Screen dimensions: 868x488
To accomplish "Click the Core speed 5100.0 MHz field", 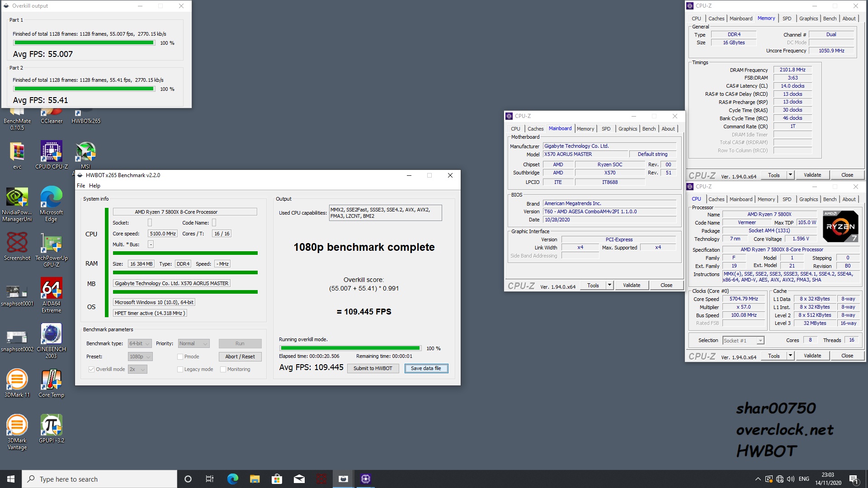I will 163,234.
